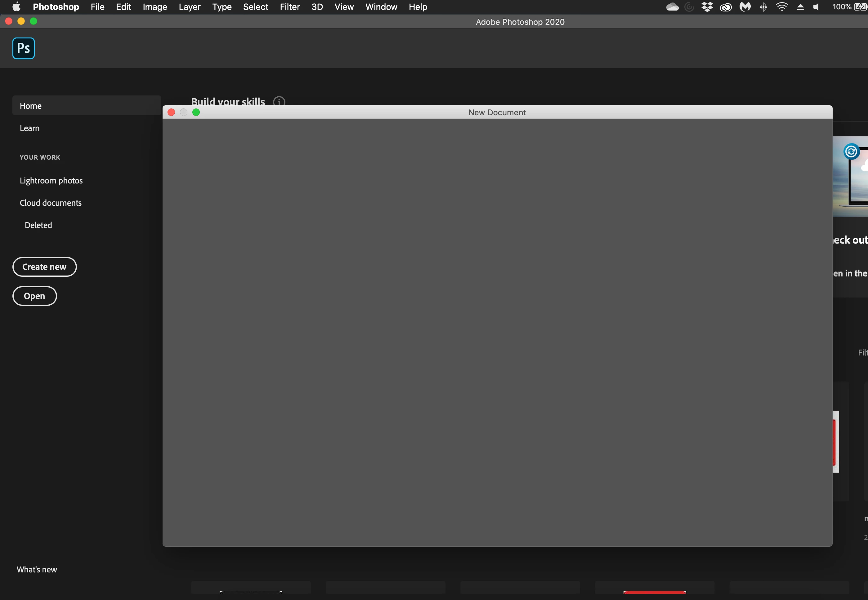Open the Layer menu
Screen dimensions: 868x600
[x=189, y=7]
